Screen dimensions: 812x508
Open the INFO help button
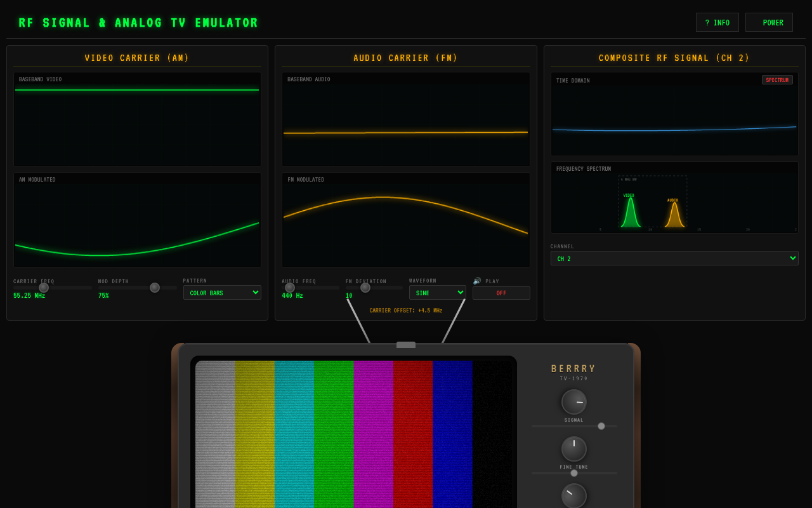717,22
